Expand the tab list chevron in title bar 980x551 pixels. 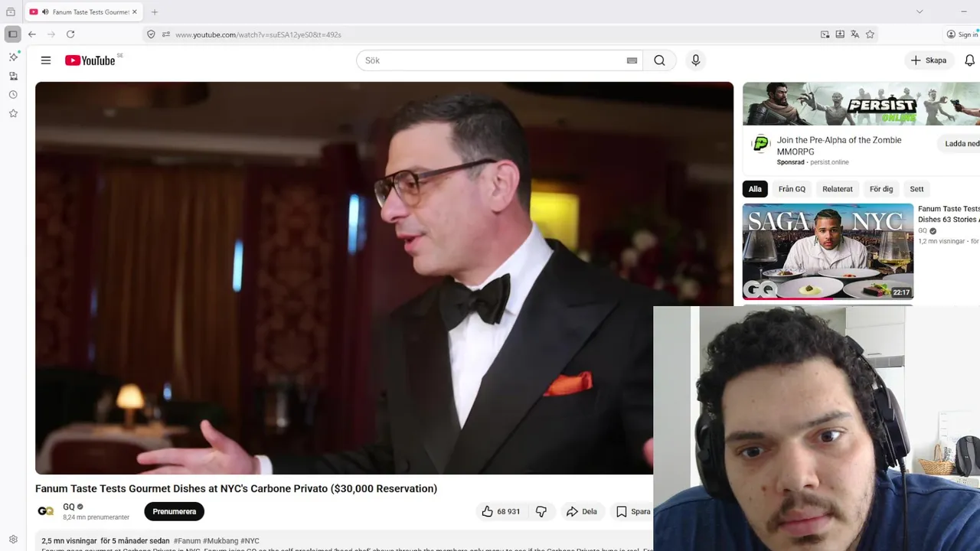920,11
